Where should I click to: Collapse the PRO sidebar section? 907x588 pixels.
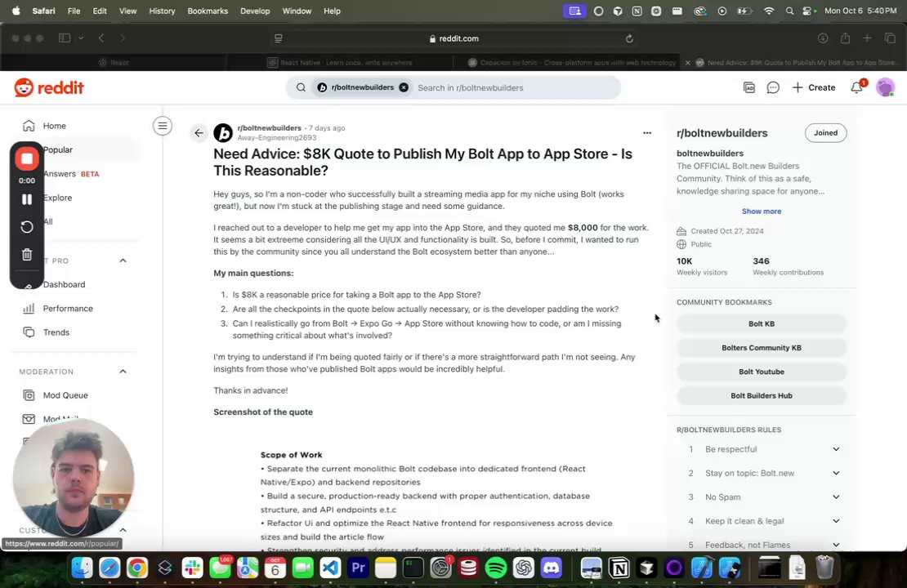pos(123,261)
